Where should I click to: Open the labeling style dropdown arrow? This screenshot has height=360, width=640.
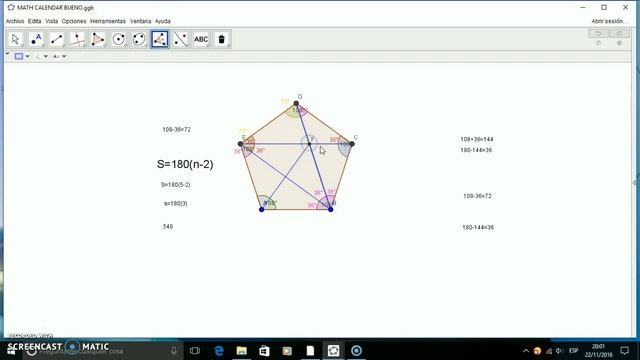coord(64,56)
